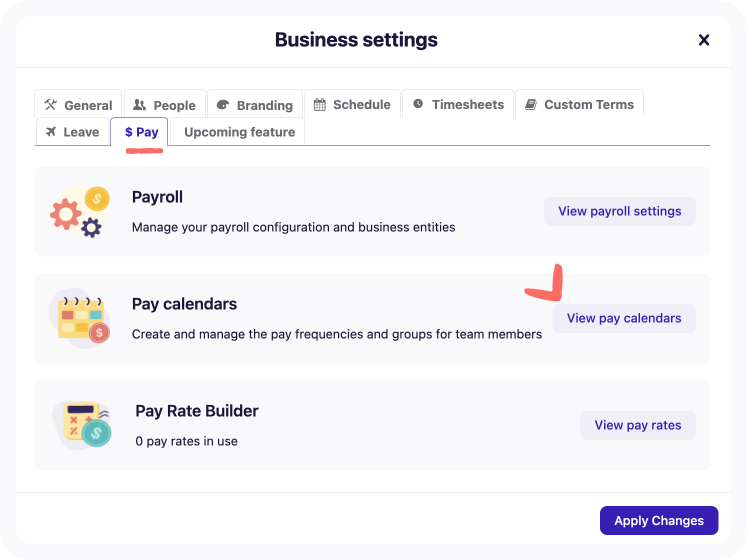This screenshot has height=560, width=747.
Task: Click the people icon on People tab
Action: [x=140, y=105]
